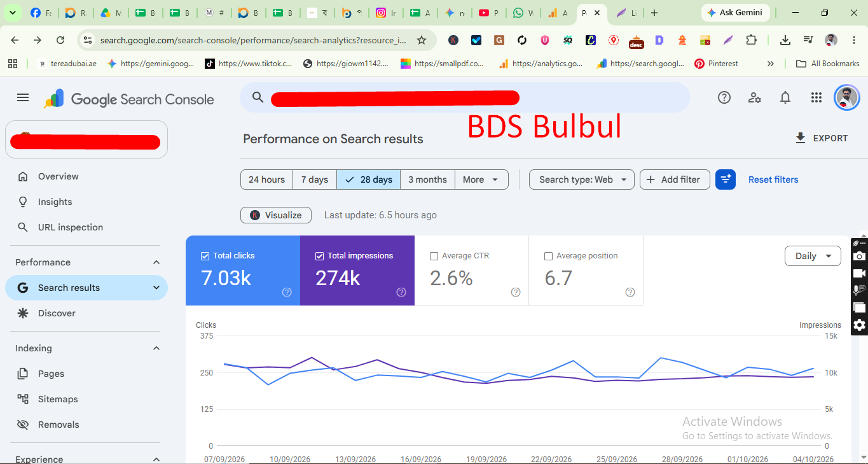Screen dimensions: 868x464
Task: Open Sitemaps in the sidebar
Action: [x=86, y=399]
